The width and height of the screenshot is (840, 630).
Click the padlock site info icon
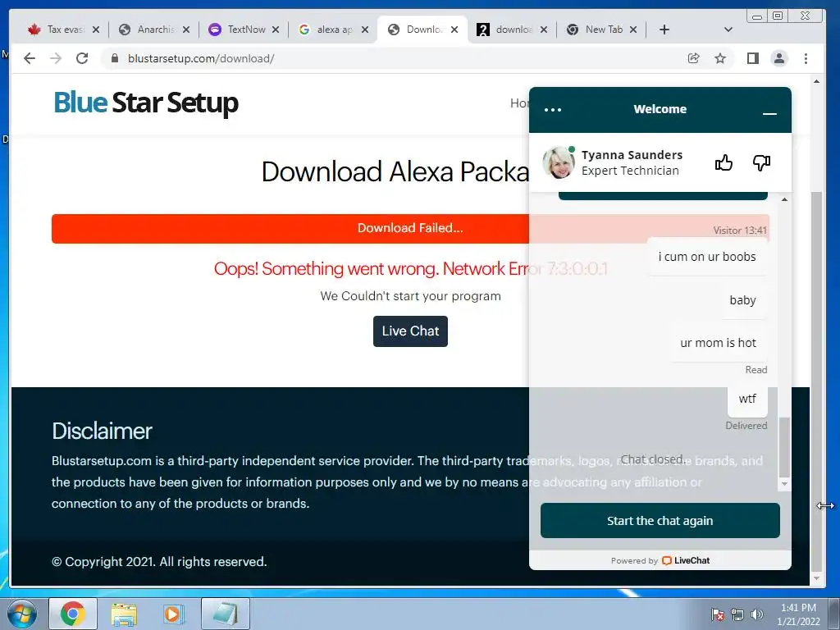[x=114, y=58]
